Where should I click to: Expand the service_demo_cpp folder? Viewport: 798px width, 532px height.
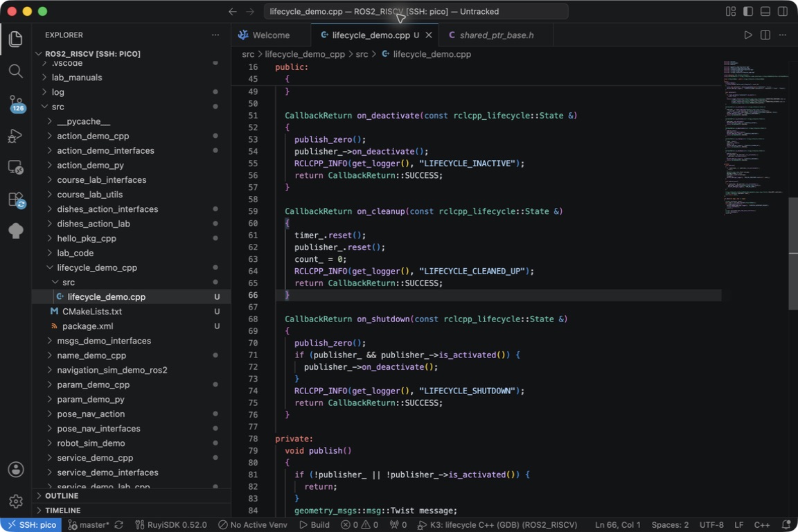point(132,458)
